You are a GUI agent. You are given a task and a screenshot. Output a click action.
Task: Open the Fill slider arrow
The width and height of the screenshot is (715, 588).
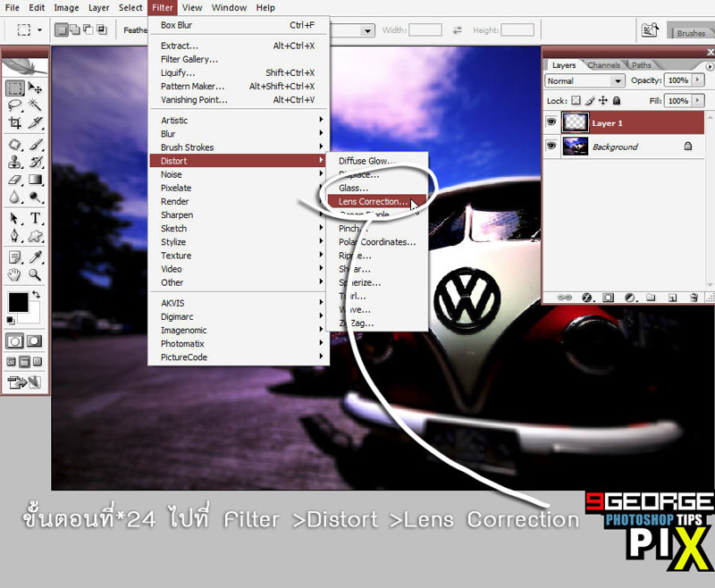pos(698,100)
